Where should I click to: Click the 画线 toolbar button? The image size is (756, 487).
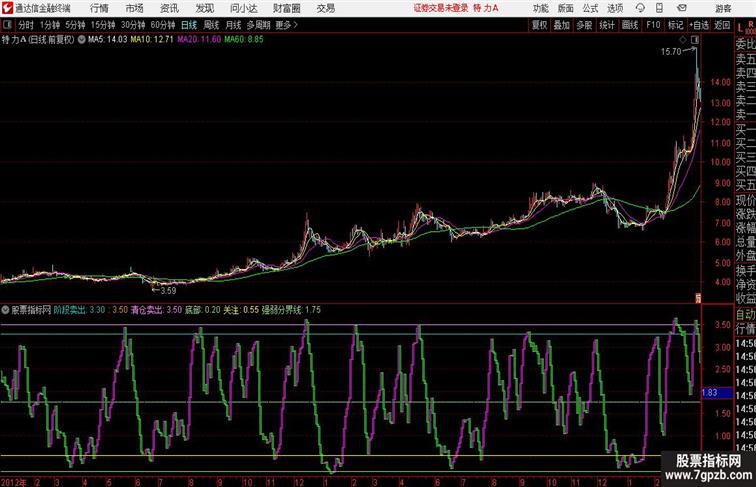[630, 25]
